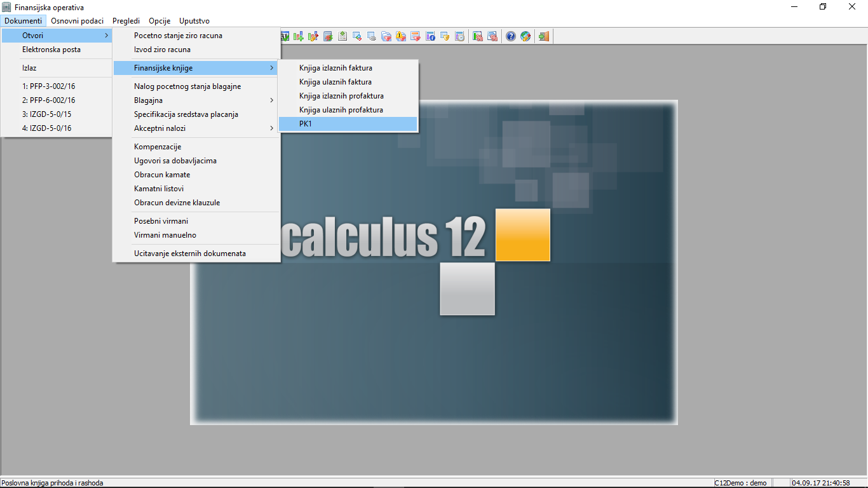Click the green download arrow tray toolbar icon

[x=342, y=36]
